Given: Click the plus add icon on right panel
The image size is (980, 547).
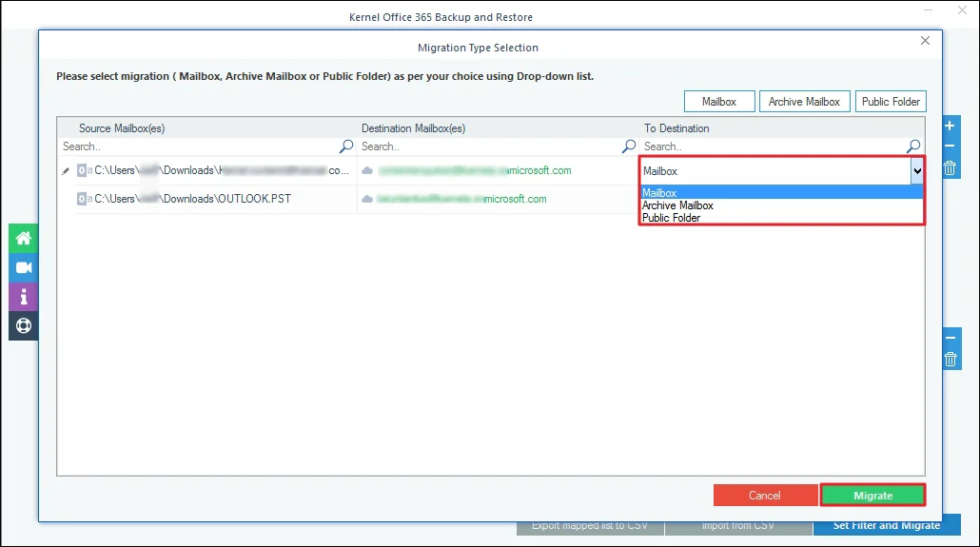Looking at the screenshot, I should 950,126.
